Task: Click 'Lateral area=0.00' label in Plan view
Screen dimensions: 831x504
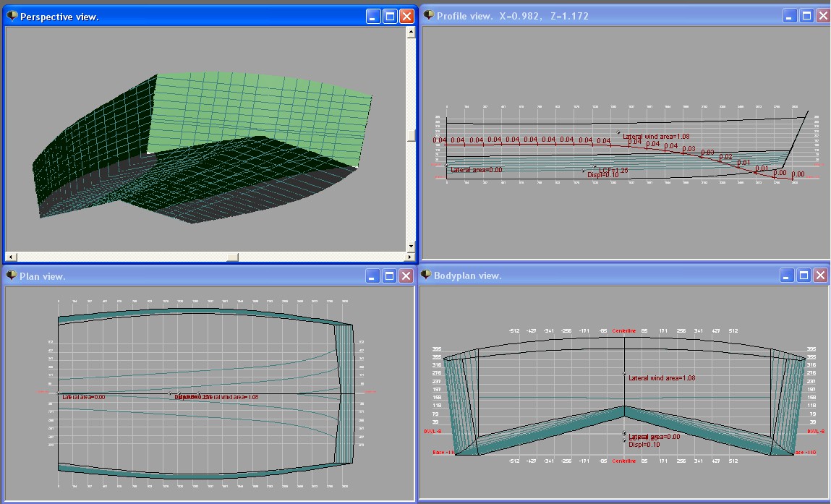Action: (84, 397)
